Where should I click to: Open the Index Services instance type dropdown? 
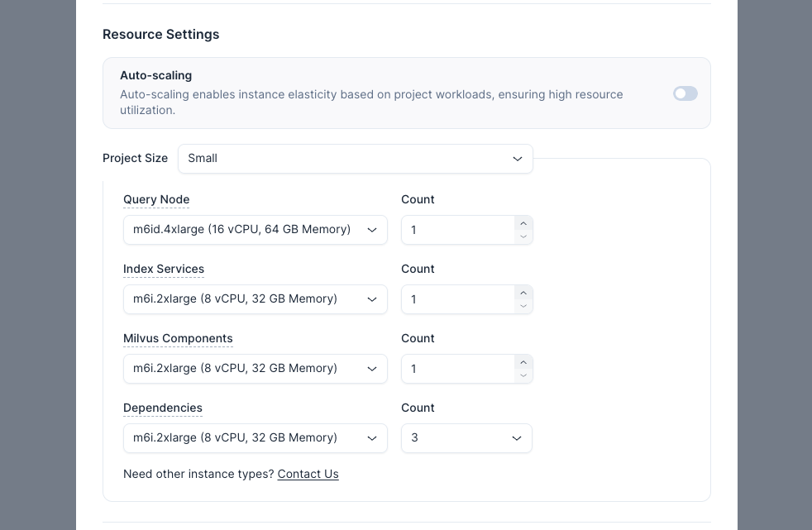[x=255, y=299]
